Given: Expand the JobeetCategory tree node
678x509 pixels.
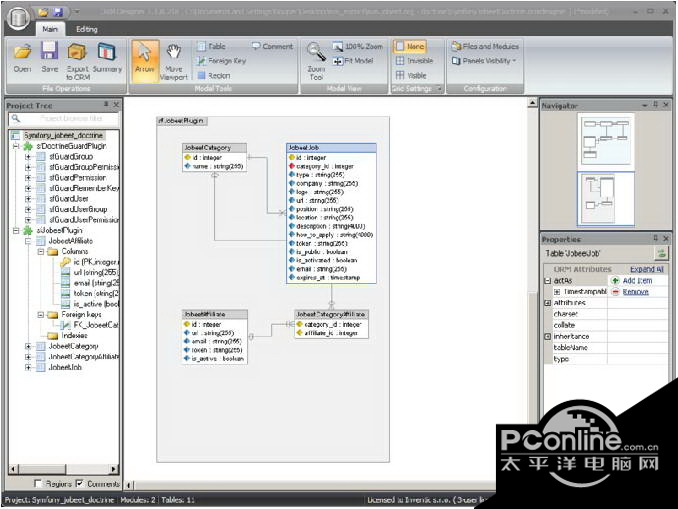Looking at the screenshot, I should pos(28,346).
